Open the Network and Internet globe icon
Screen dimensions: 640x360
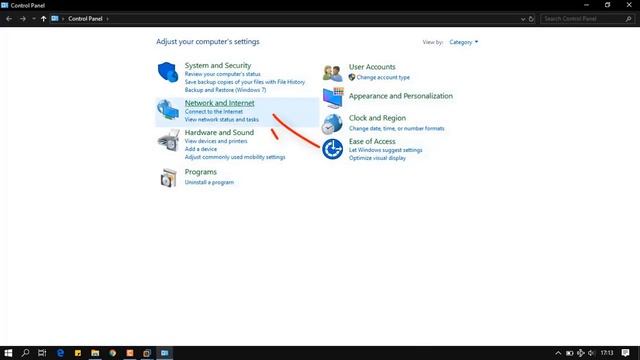pyautogui.click(x=168, y=109)
